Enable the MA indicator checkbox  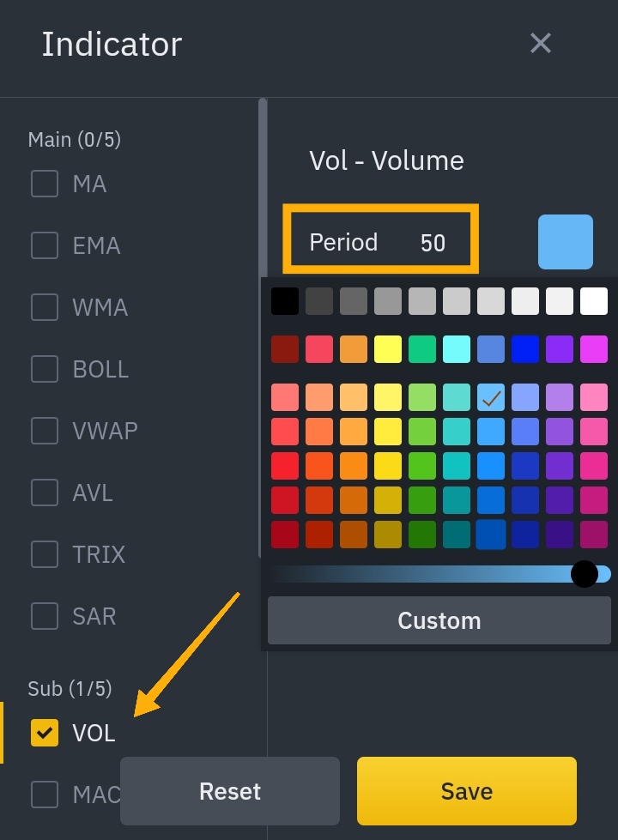click(45, 184)
